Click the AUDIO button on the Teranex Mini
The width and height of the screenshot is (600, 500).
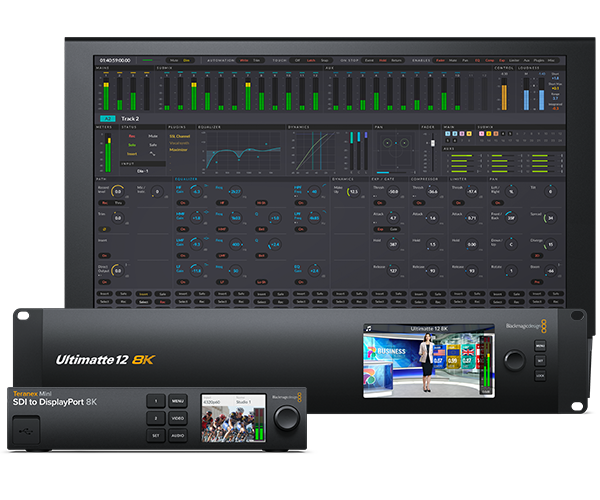tap(178, 435)
